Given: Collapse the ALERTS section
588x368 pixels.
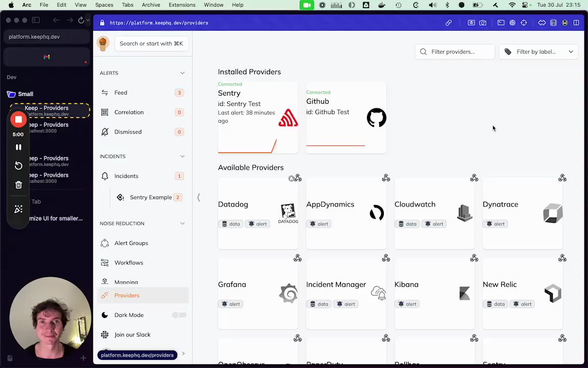Looking at the screenshot, I should click(x=182, y=73).
